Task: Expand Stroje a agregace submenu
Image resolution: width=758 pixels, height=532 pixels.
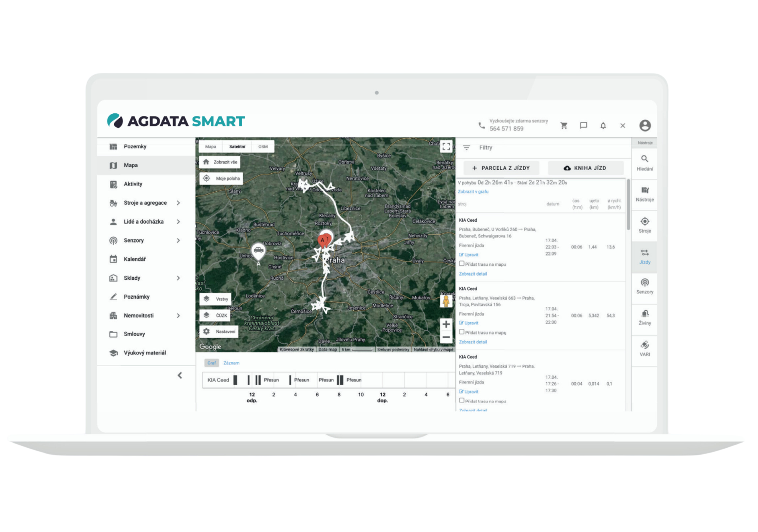Action: [178, 203]
